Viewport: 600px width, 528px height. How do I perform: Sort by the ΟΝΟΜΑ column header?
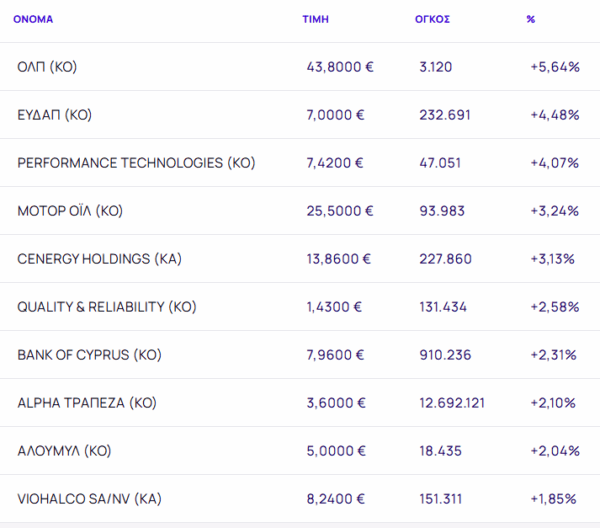click(x=33, y=19)
